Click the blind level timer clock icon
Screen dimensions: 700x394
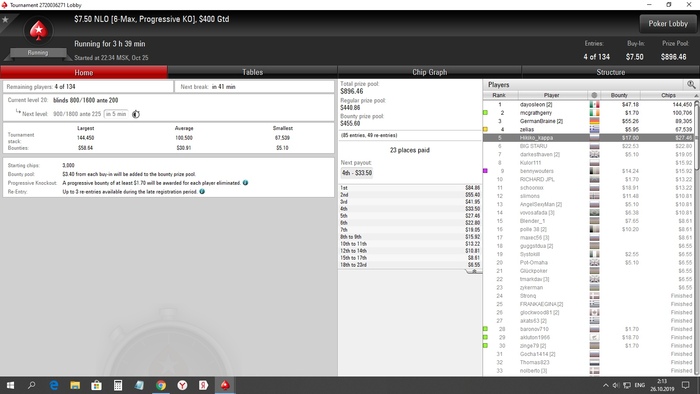136,114
